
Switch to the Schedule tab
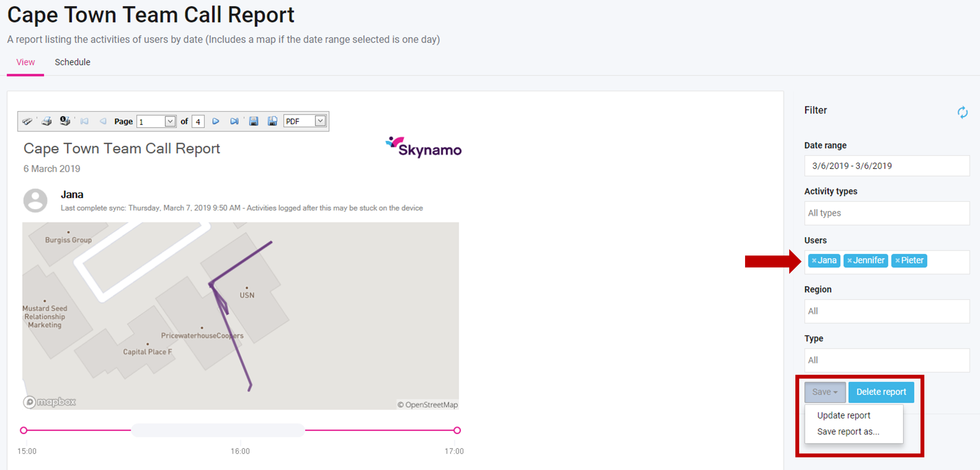[x=73, y=62]
